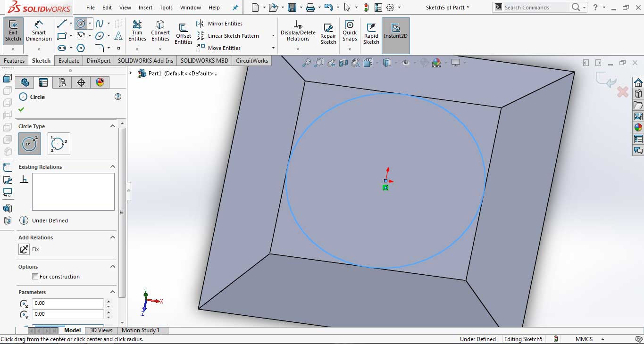644x344 pixels.
Task: Switch to the Motion Study 1 tab
Action: click(x=141, y=330)
